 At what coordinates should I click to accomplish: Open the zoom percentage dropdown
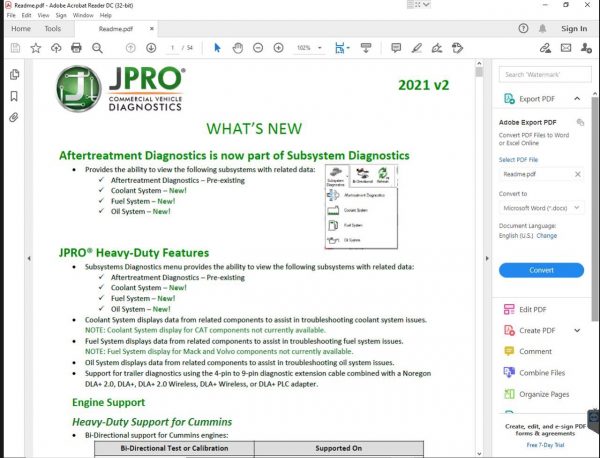pos(320,48)
